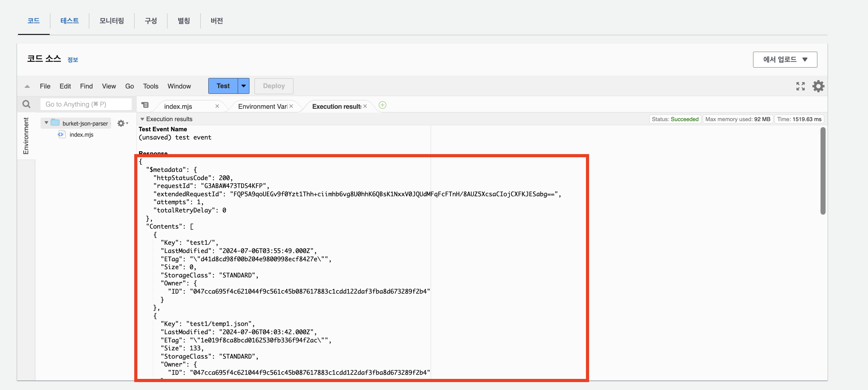Viewport: 868px width, 390px height.
Task: Collapse the burket-json-parser folder
Action: click(47, 123)
